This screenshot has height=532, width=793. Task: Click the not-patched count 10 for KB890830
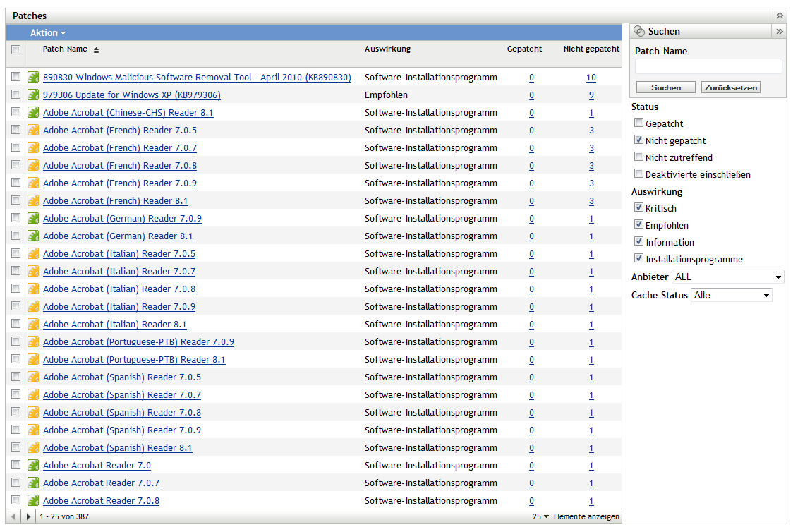591,78
